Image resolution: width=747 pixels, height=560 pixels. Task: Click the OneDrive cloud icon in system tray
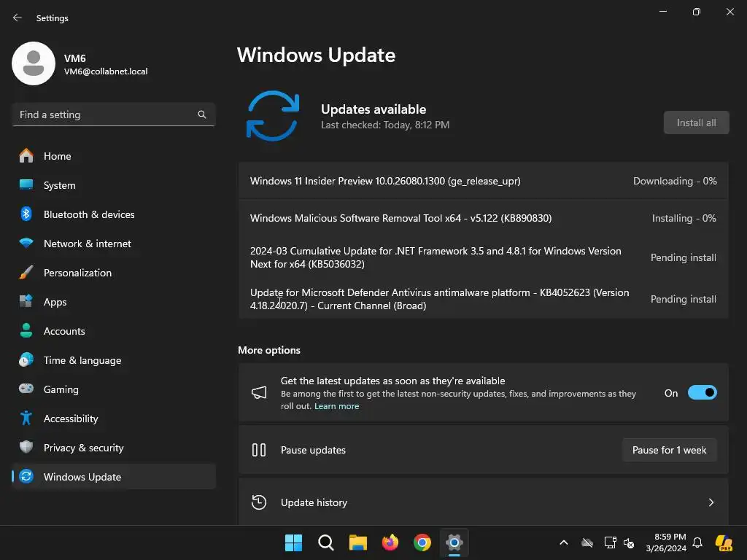pyautogui.click(x=587, y=542)
